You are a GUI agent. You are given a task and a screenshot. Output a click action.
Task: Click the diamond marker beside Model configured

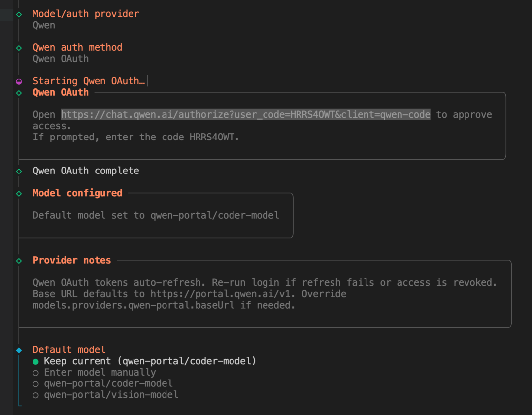point(19,194)
